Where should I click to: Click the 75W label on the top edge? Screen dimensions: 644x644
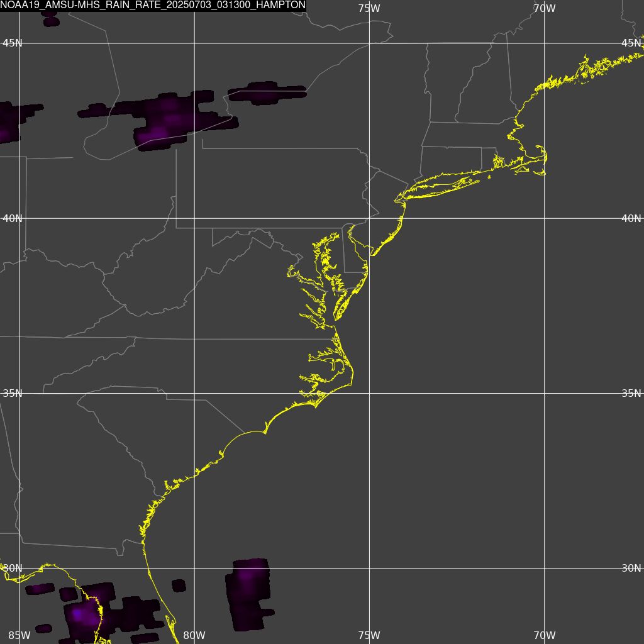coord(369,8)
